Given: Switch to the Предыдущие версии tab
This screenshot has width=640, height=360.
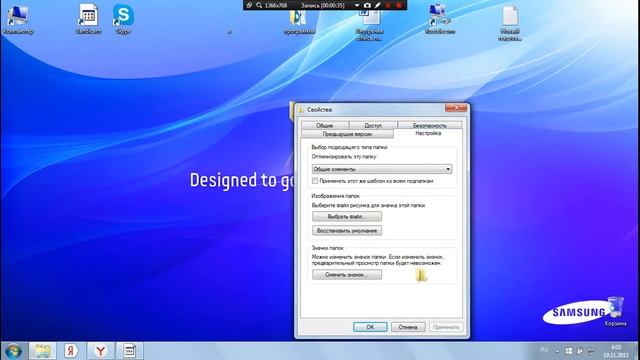Looking at the screenshot, I should [x=347, y=134].
